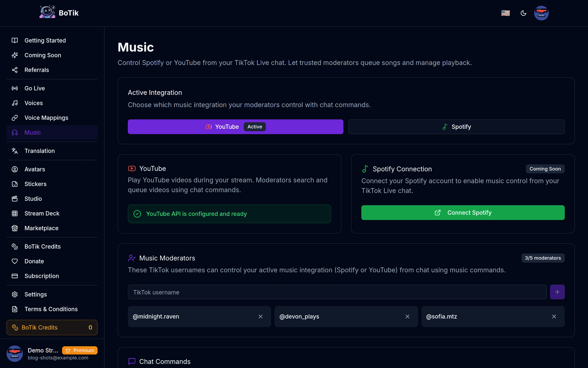Select YouTube as the active integration

(236, 127)
